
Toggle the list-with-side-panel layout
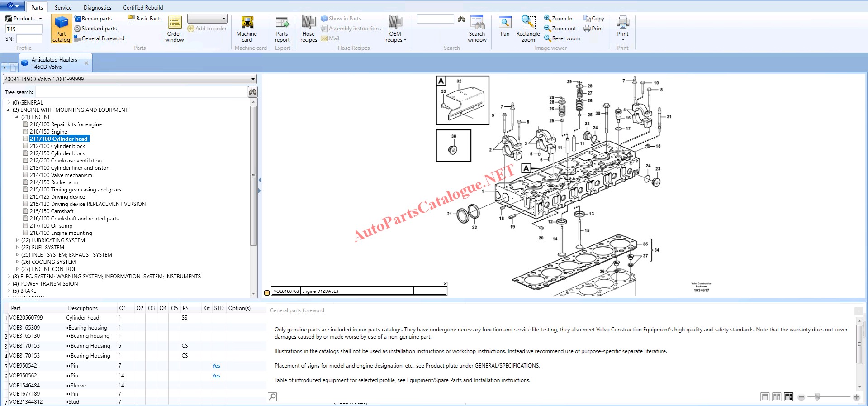[788, 397]
